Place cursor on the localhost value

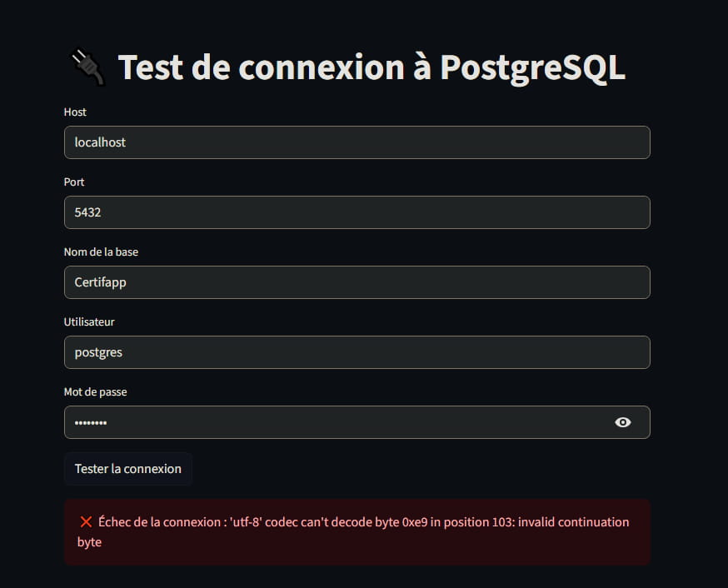click(x=100, y=142)
